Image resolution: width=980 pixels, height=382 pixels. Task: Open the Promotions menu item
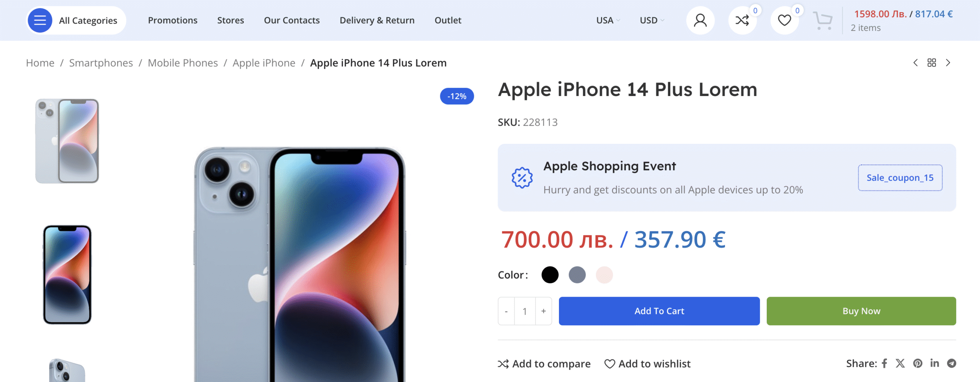(173, 20)
